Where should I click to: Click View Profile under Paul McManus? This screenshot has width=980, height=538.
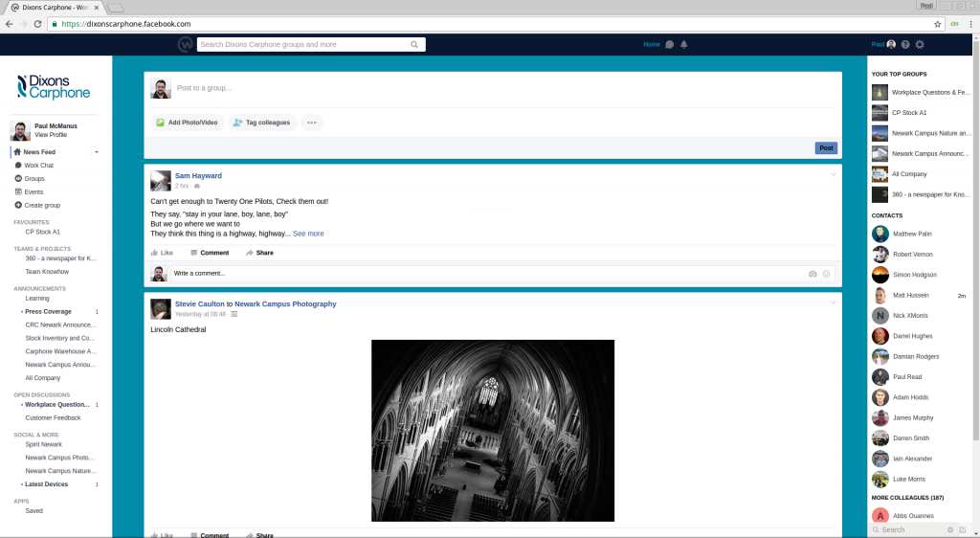[x=51, y=134]
